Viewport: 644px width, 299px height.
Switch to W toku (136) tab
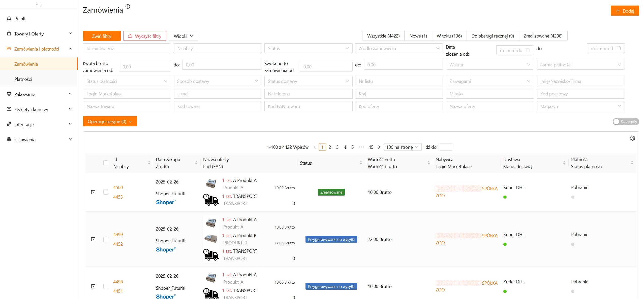pos(449,36)
